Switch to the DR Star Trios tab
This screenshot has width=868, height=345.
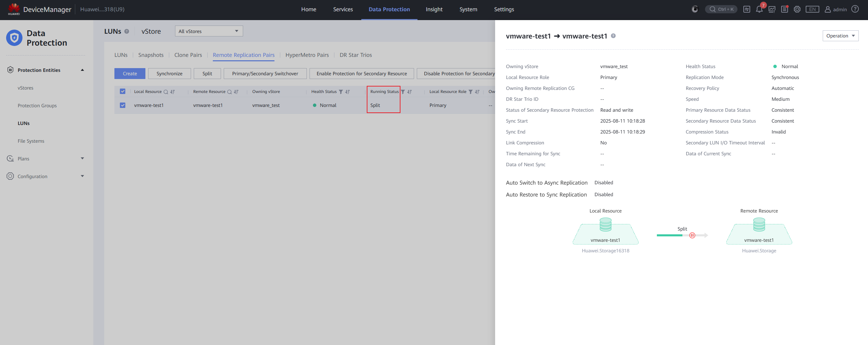click(356, 55)
